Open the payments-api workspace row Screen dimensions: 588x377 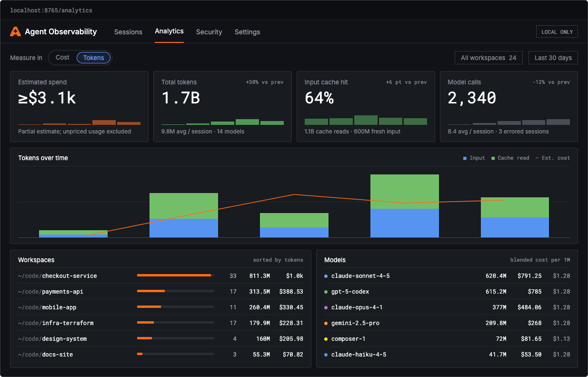tap(160, 291)
